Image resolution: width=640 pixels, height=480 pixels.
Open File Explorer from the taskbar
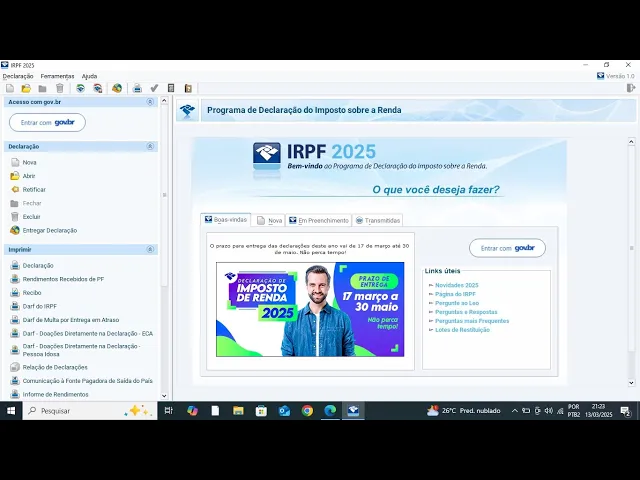point(238,411)
